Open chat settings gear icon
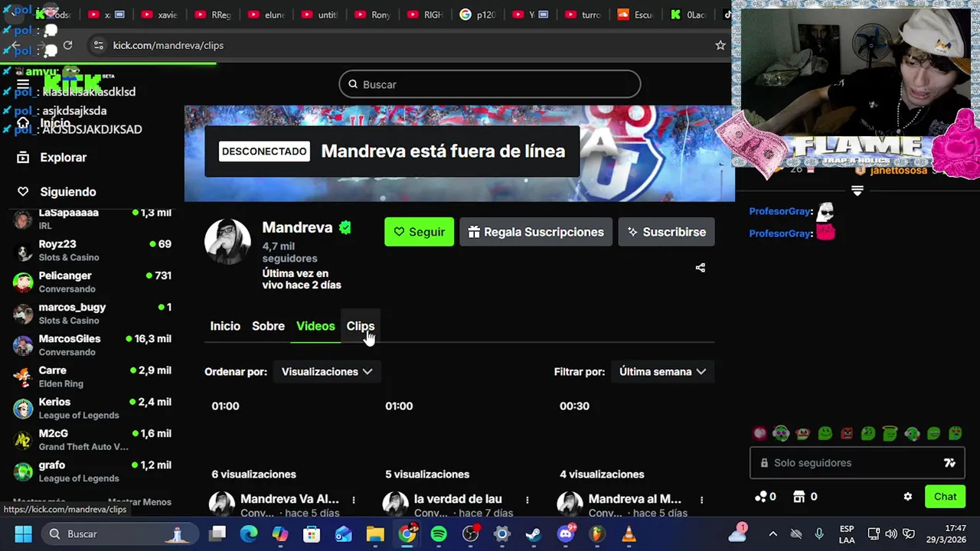Viewport: 980px width, 551px height. (x=907, y=497)
